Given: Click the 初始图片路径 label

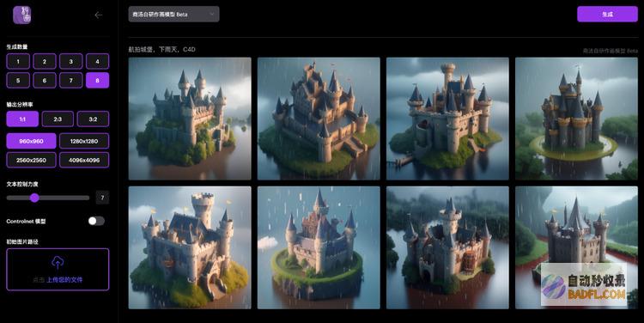Looking at the screenshot, I should tap(22, 241).
